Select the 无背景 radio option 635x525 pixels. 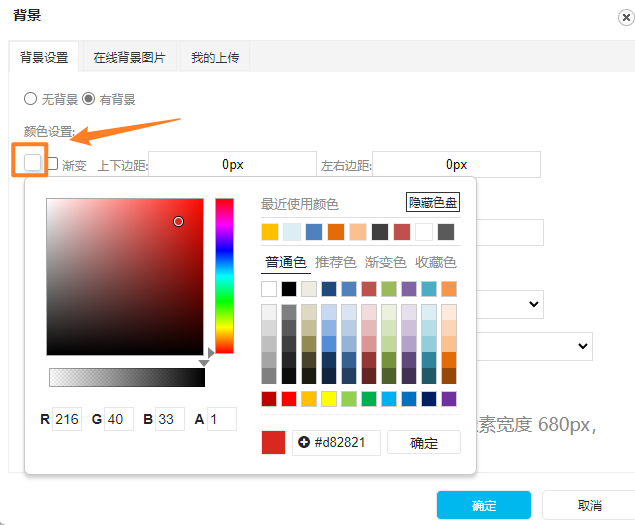pyautogui.click(x=30, y=99)
